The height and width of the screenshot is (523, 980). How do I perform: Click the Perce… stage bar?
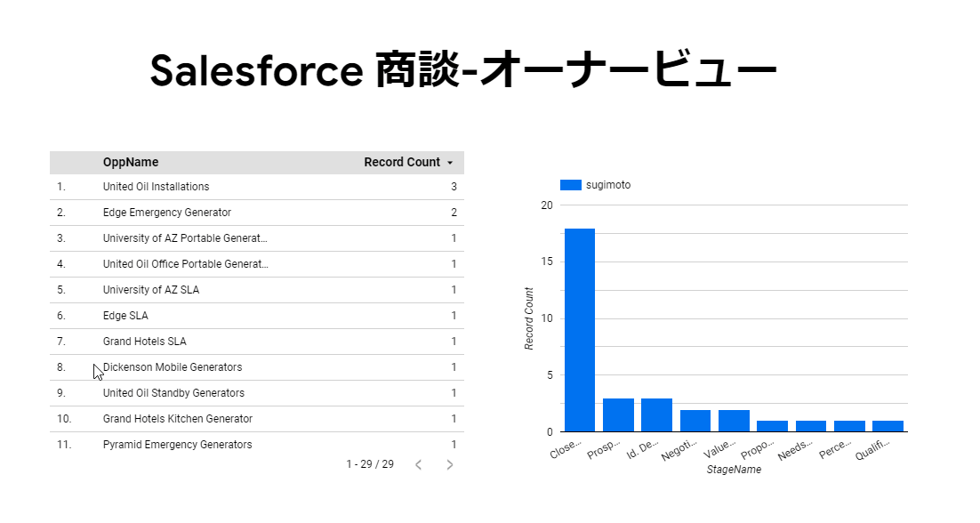[849, 426]
